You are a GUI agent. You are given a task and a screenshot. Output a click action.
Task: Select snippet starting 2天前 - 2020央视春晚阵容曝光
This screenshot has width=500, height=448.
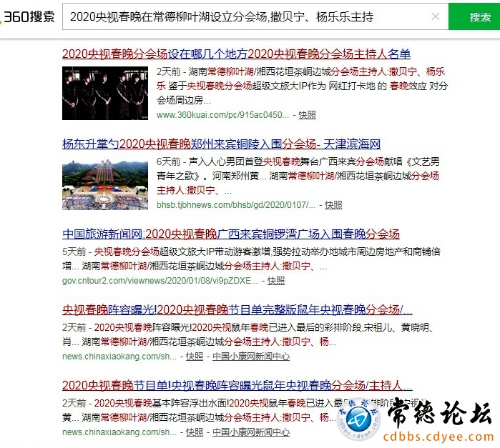[x=248, y=334]
